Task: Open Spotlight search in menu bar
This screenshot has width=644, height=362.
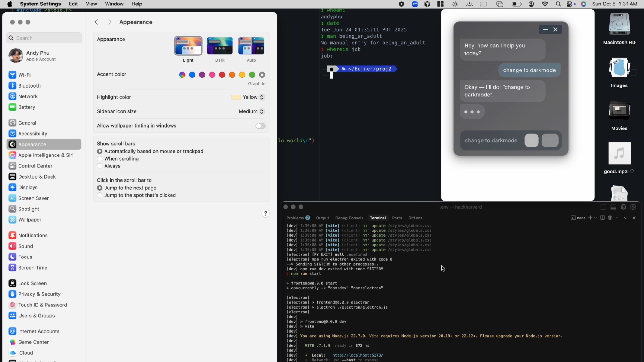Action: point(558,4)
